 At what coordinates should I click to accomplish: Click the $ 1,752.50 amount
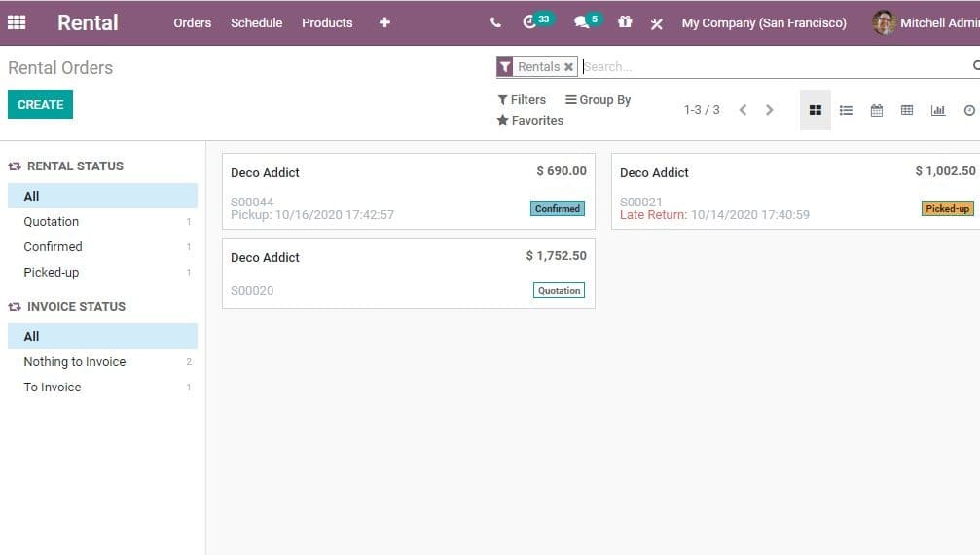click(557, 256)
